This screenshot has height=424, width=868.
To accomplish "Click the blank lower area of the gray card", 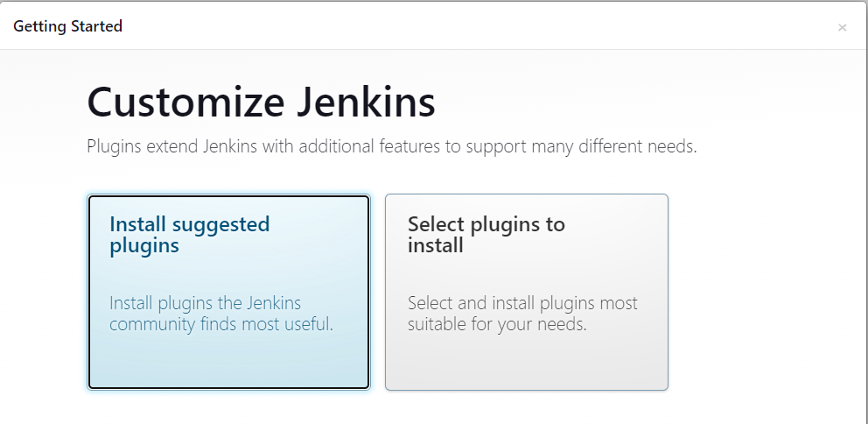I will (x=526, y=364).
